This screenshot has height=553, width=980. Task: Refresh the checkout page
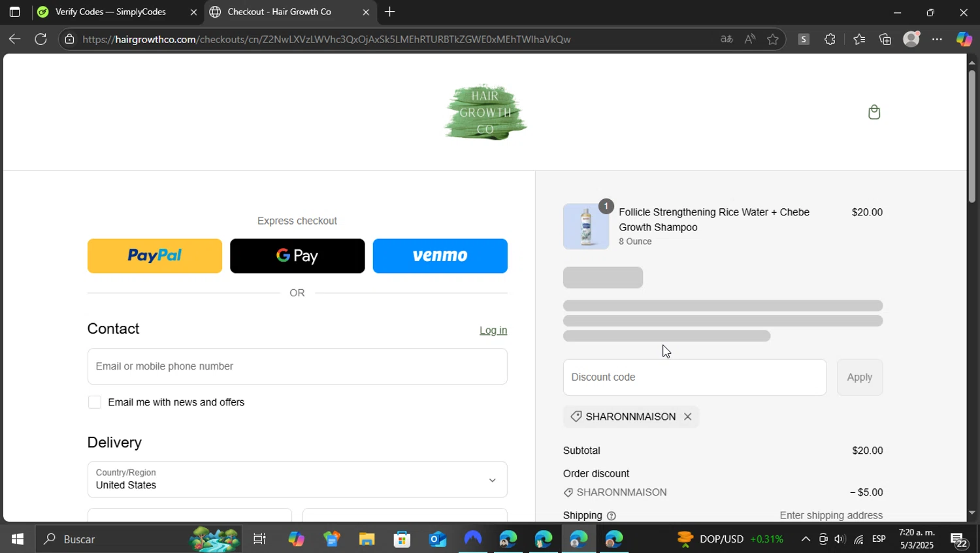point(41,39)
